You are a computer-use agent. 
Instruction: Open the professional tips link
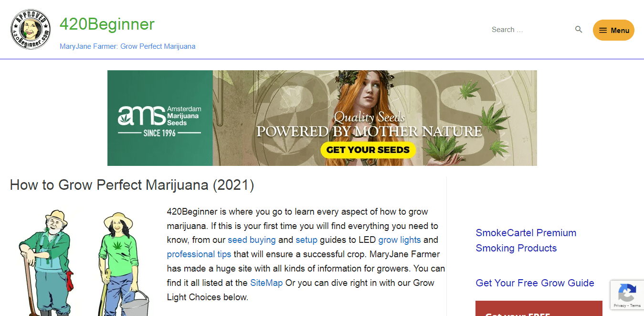pyautogui.click(x=199, y=254)
